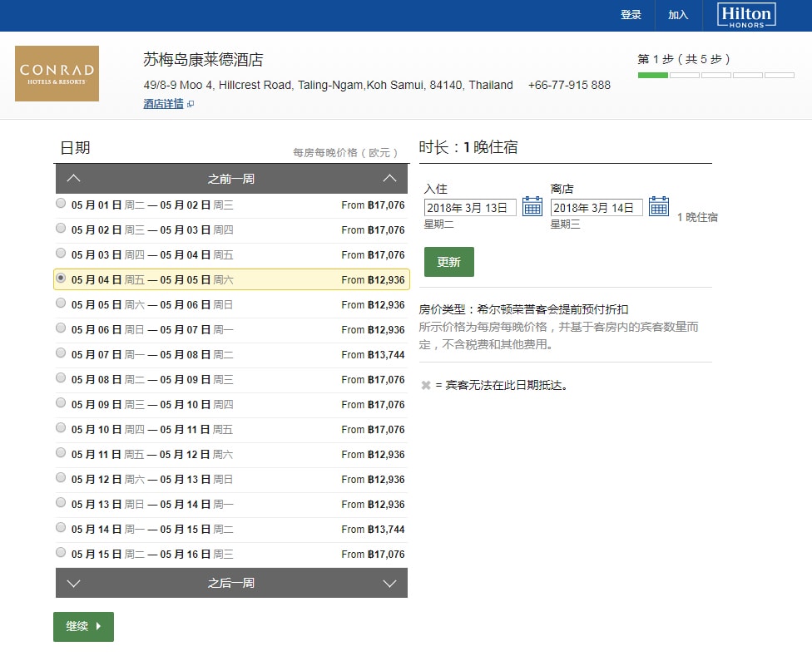The image size is (812, 656).
Task: Select the 05月05日 — 05月06日 radio button
Action: (61, 303)
